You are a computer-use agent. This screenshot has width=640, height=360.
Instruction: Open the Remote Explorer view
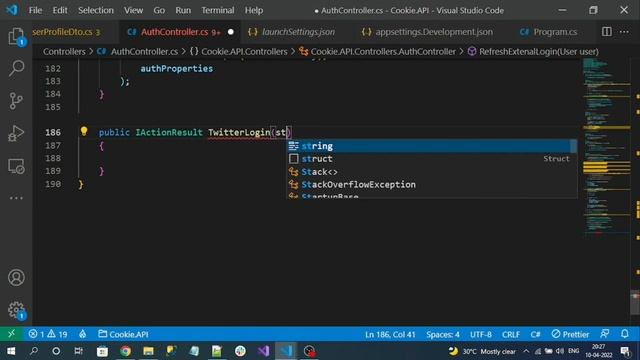[16, 166]
